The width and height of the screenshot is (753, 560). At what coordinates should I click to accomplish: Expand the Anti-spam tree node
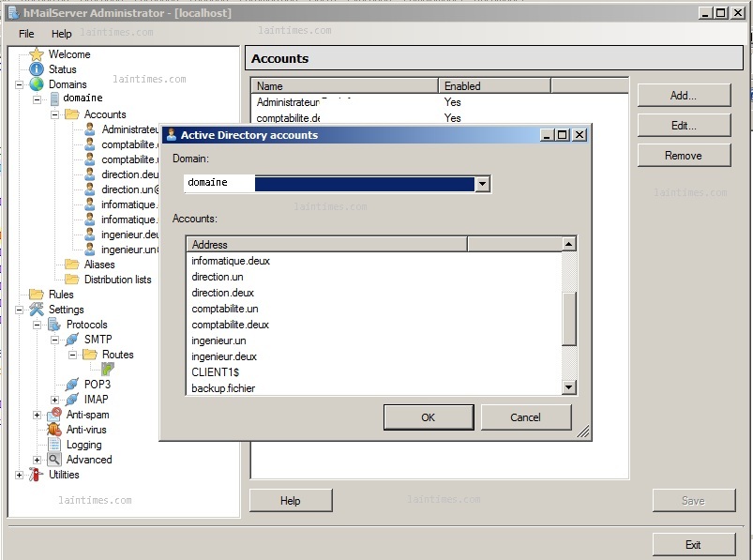point(37,415)
